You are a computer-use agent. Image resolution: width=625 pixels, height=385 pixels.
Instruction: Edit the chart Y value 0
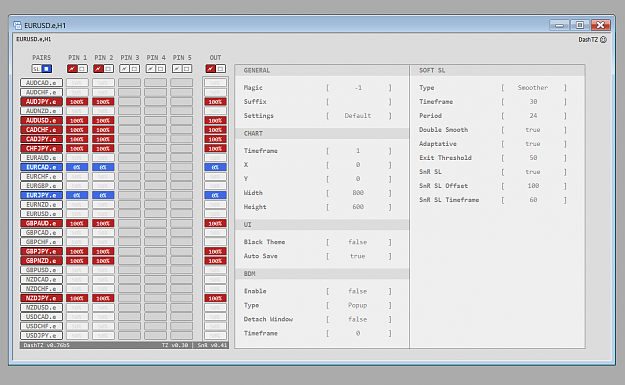(358, 179)
